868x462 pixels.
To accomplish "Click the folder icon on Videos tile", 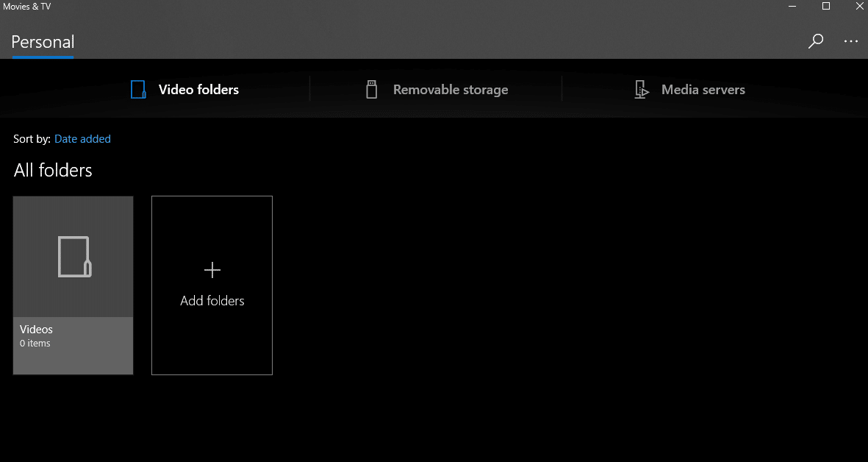I will click(x=75, y=257).
